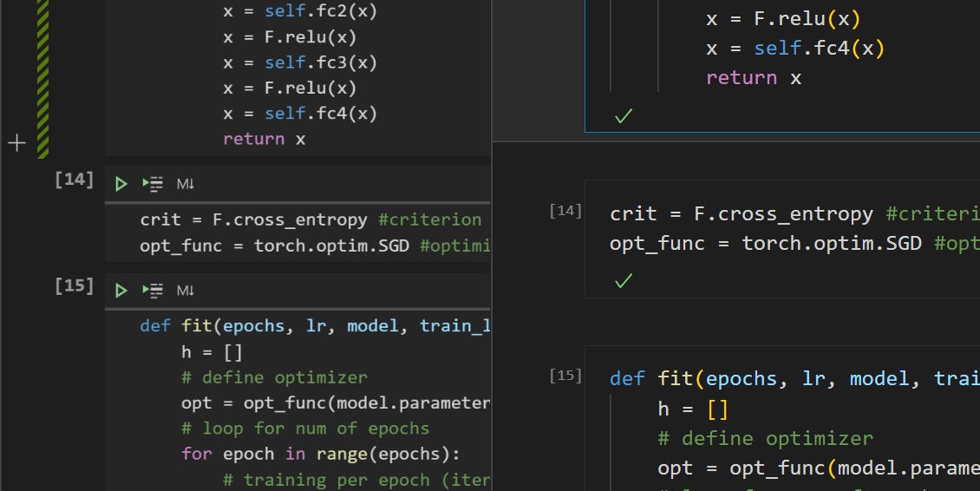Click the run-by-line icon in cell [15] toolbar

[153, 291]
